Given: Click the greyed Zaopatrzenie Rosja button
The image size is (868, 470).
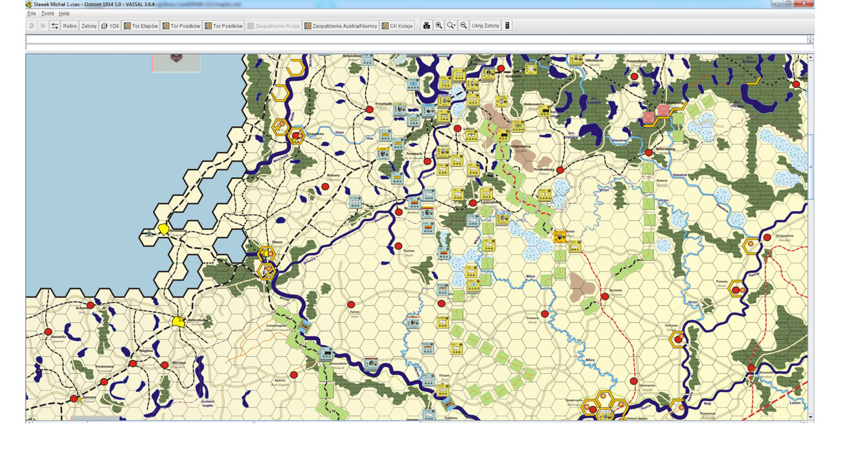Looking at the screenshot, I should coord(274,26).
